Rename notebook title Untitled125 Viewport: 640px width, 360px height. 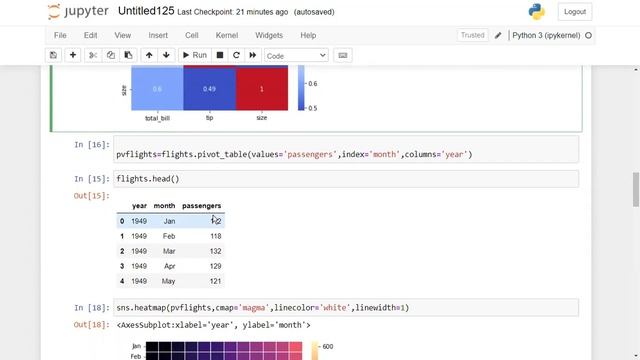pyautogui.click(x=146, y=11)
